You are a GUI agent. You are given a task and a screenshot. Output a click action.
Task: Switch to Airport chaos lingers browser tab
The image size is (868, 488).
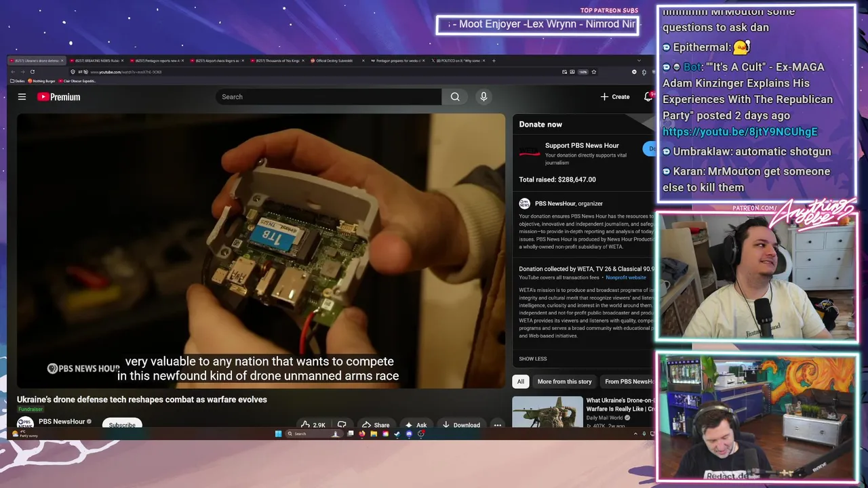[x=216, y=61]
